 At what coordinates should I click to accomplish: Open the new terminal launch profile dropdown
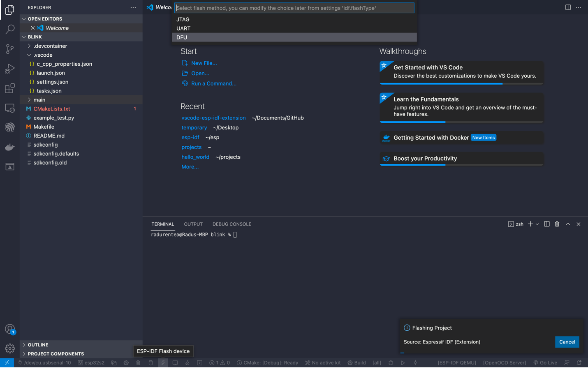point(537,224)
